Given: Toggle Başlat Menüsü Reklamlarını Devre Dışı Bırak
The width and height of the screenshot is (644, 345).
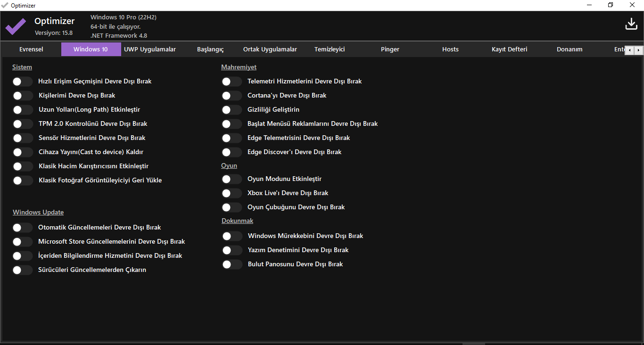Looking at the screenshot, I should tap(232, 124).
